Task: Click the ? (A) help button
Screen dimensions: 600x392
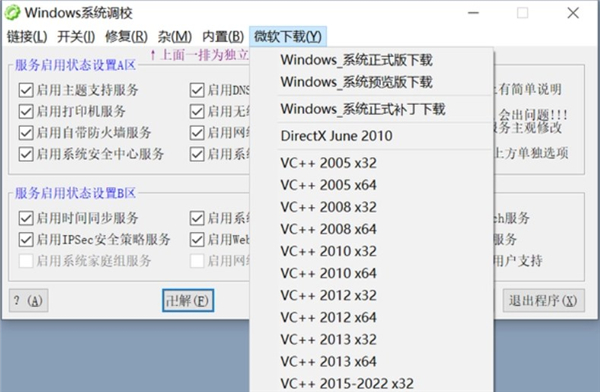Action: click(29, 301)
